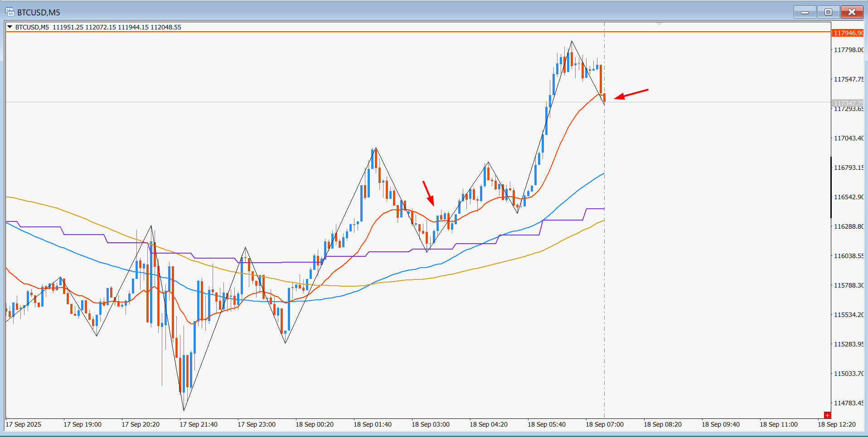Viewport: 868px width, 437px height.
Task: Click the chart window icon beside BTCUSD,M5 title
Action: point(10,12)
